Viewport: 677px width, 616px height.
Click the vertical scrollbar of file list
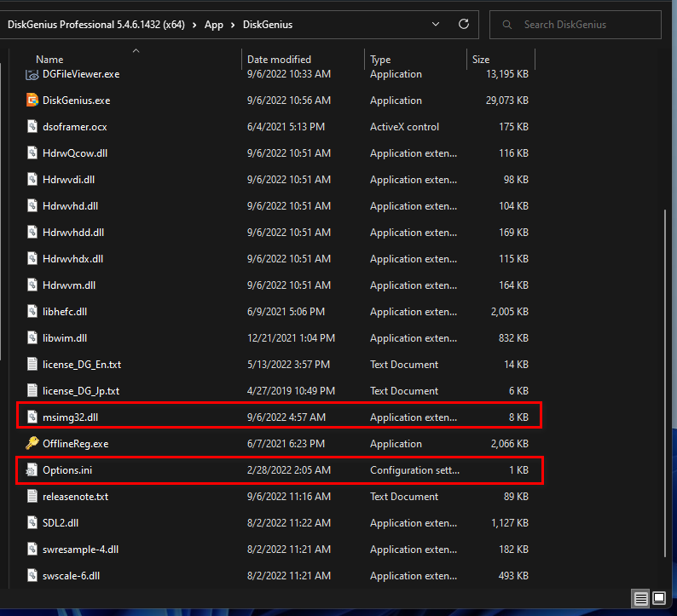click(665, 383)
